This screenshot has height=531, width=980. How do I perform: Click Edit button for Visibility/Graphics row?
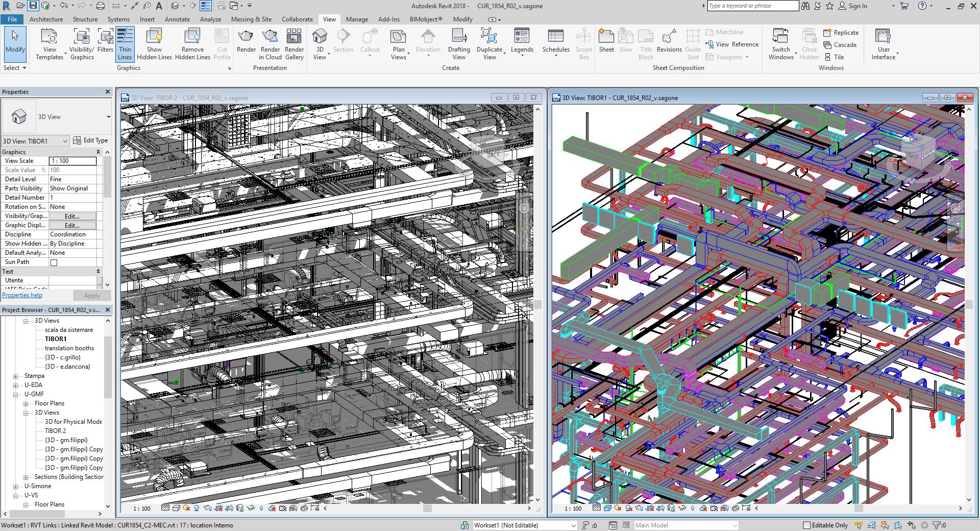click(72, 216)
